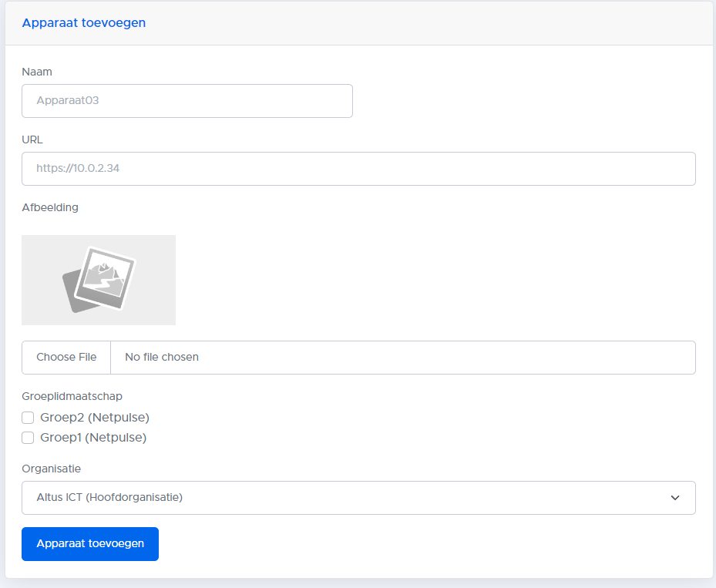716x588 pixels.
Task: Click the Organisatie label
Action: pyautogui.click(x=52, y=469)
